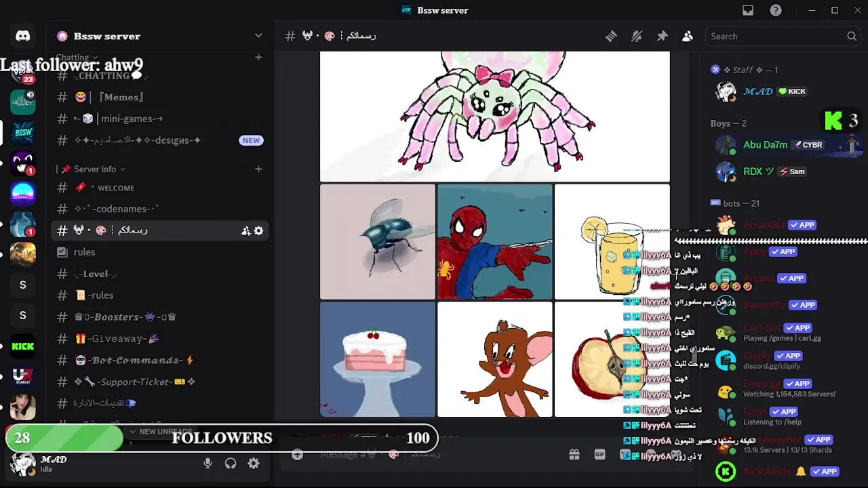The height and width of the screenshot is (488, 868).
Task: Open the mini-games channel
Action: pos(160,119)
